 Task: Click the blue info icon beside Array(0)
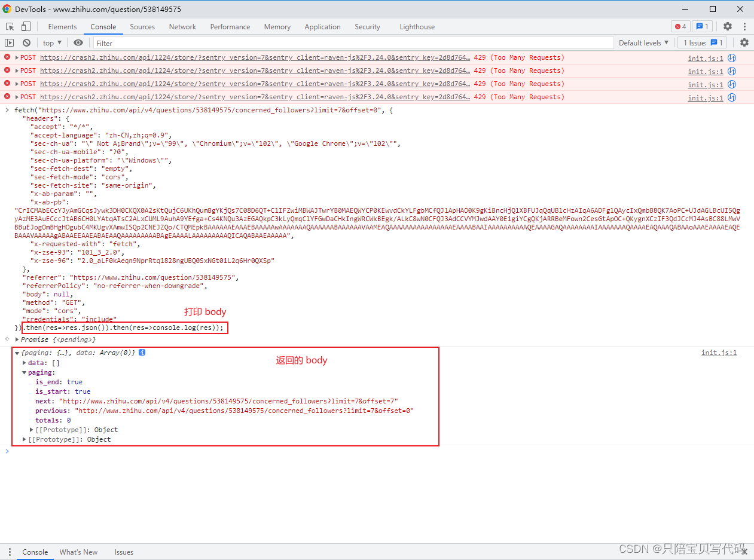pos(142,353)
